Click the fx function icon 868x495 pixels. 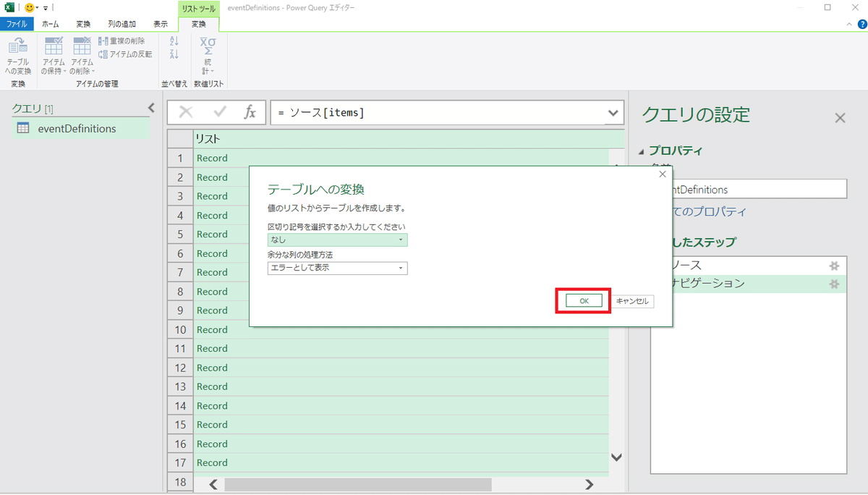[250, 112]
